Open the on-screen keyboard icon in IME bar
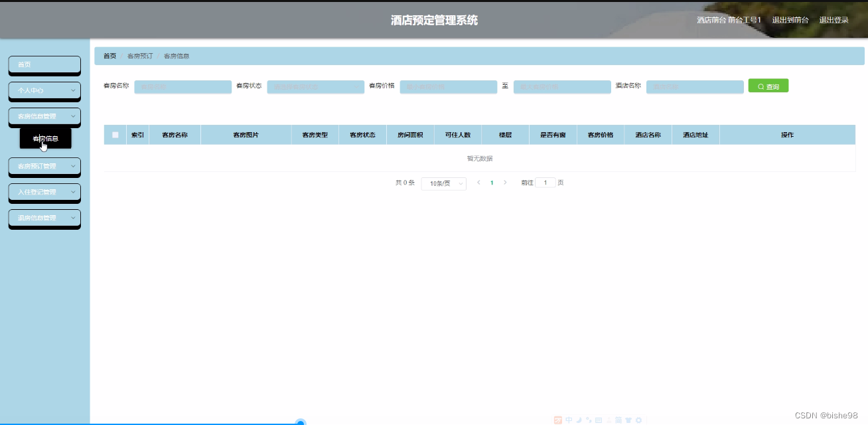The width and height of the screenshot is (868, 425). point(599,420)
